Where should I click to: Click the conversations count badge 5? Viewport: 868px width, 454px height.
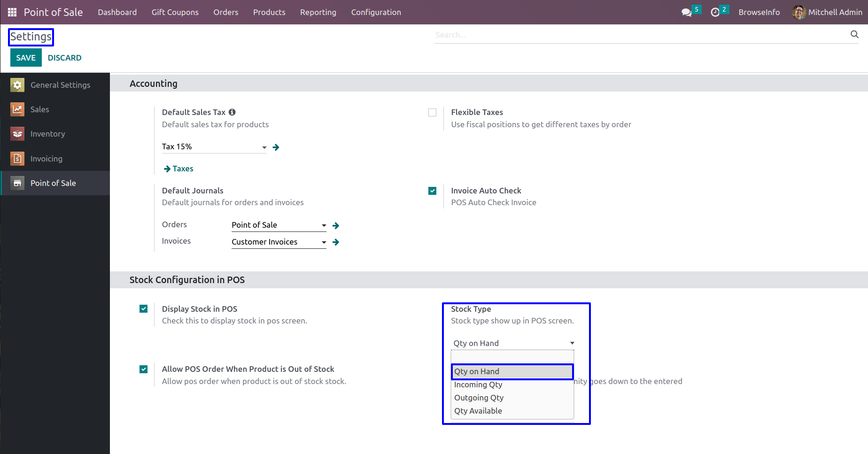click(697, 9)
